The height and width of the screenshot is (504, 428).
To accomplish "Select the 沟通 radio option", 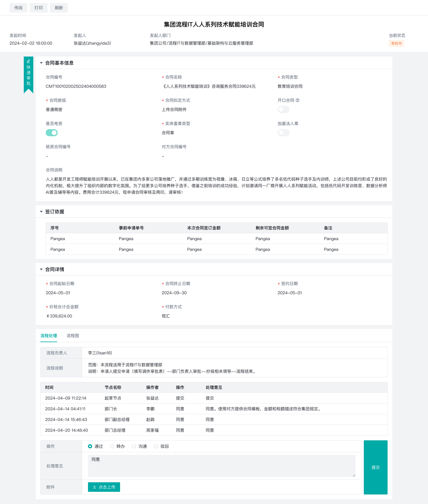I will 134,446.
